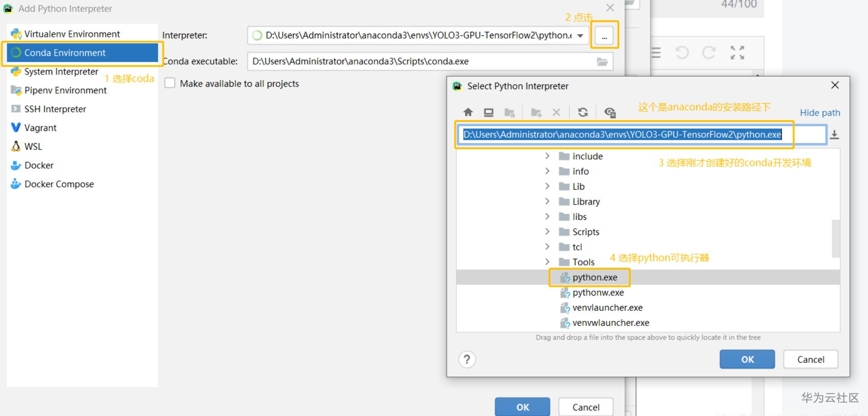868x416 pixels.
Task: Close the Add Python Interpreter dialog
Action: click(610, 8)
